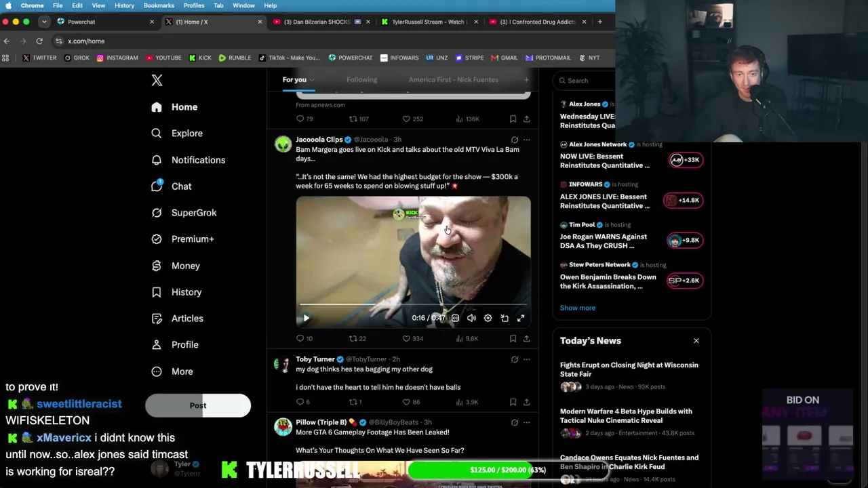Open the Chrome apps grid in bookmarks bar
This screenshot has width=868, height=488.
point(6,58)
